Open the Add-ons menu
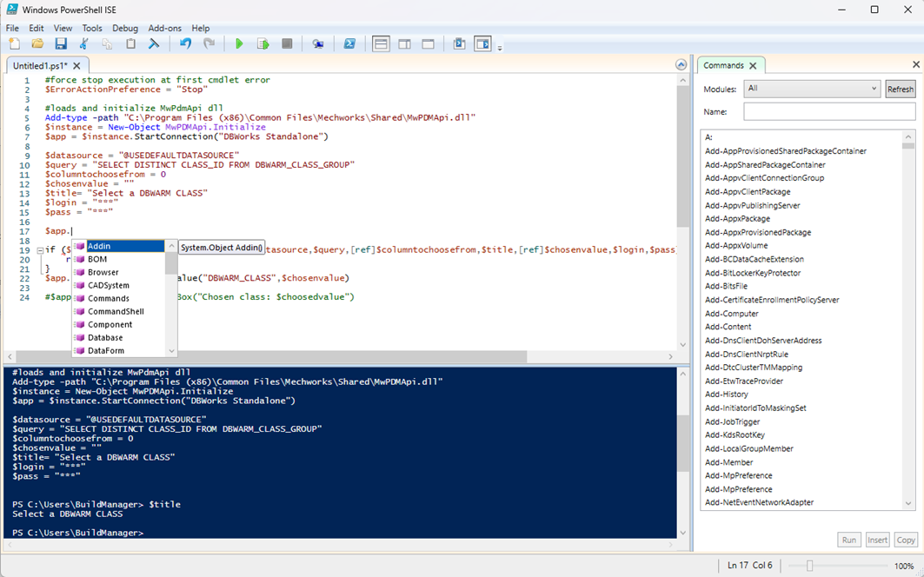The image size is (924, 577). 165,29
